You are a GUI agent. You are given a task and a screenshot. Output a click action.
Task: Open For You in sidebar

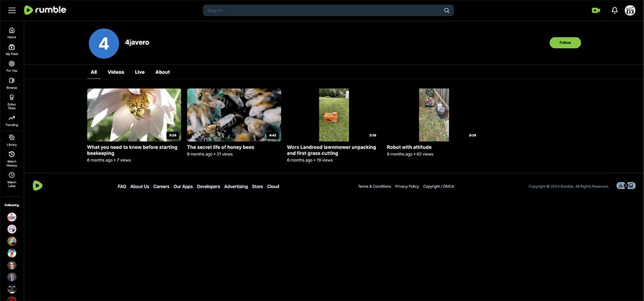tap(12, 66)
